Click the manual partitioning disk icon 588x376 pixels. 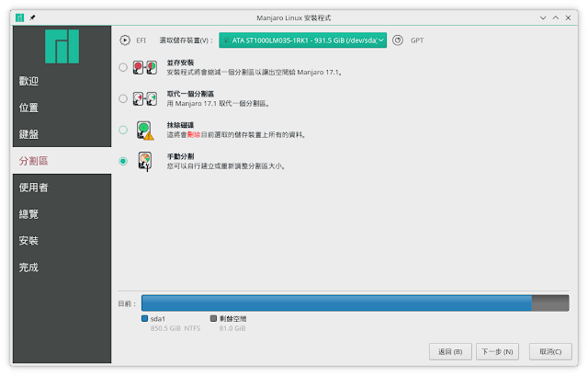[x=145, y=162]
